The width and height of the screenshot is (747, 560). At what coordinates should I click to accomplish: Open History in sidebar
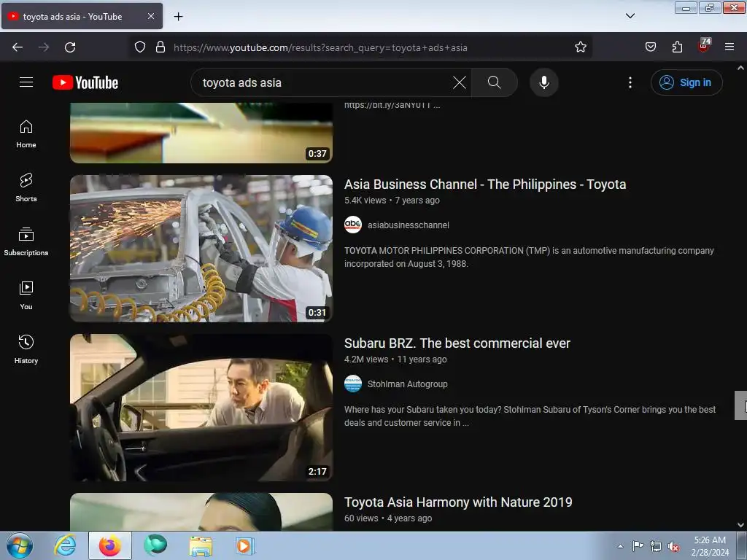click(26, 349)
